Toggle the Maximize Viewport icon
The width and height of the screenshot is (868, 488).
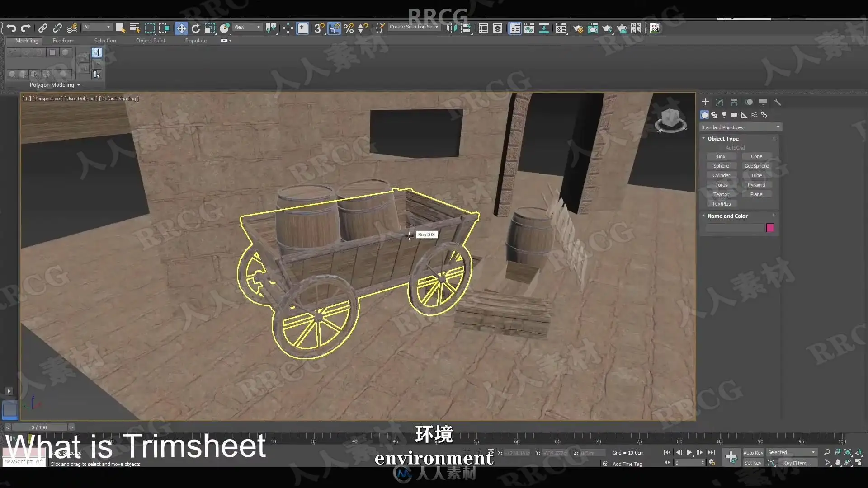click(858, 463)
